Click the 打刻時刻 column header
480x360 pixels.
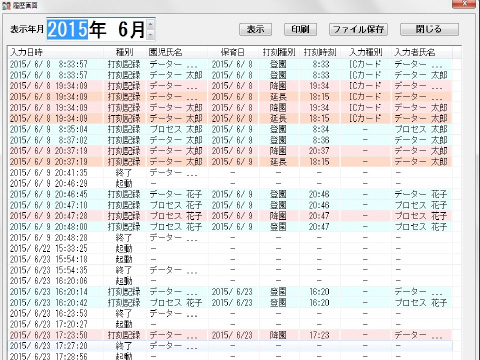pyautogui.click(x=320, y=52)
